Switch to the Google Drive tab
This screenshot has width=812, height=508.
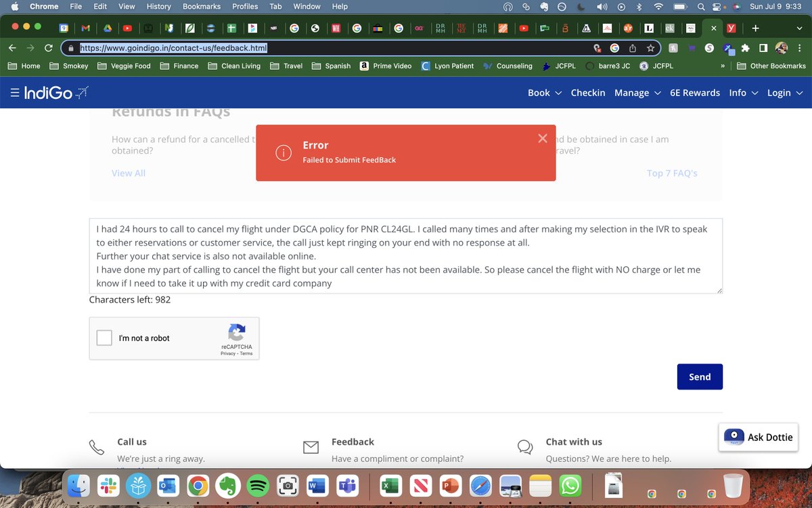[x=106, y=28]
